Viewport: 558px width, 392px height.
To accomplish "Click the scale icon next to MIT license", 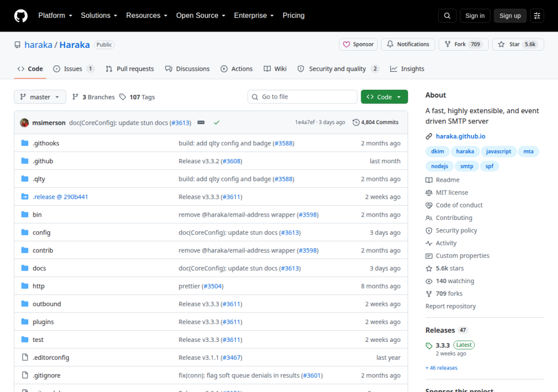I will click(429, 192).
